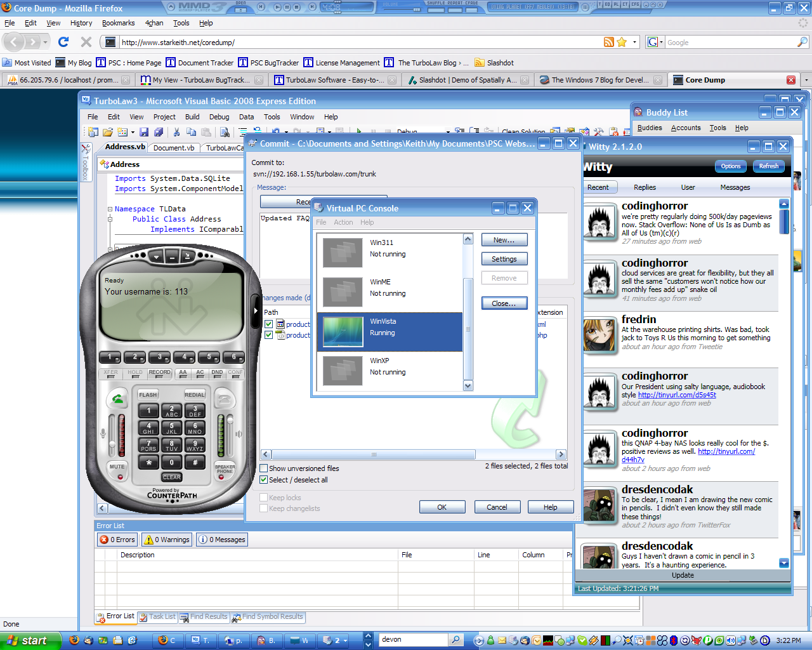Click the taskbar search box containing devon
812x650 pixels.
coord(414,640)
